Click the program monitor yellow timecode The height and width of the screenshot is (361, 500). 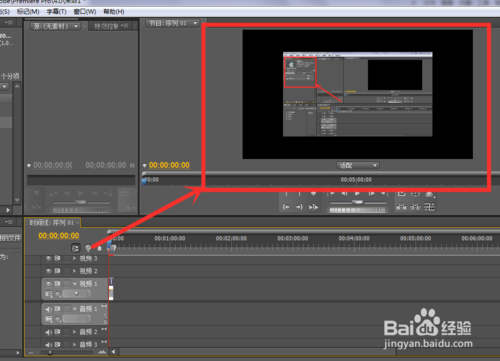(x=169, y=165)
